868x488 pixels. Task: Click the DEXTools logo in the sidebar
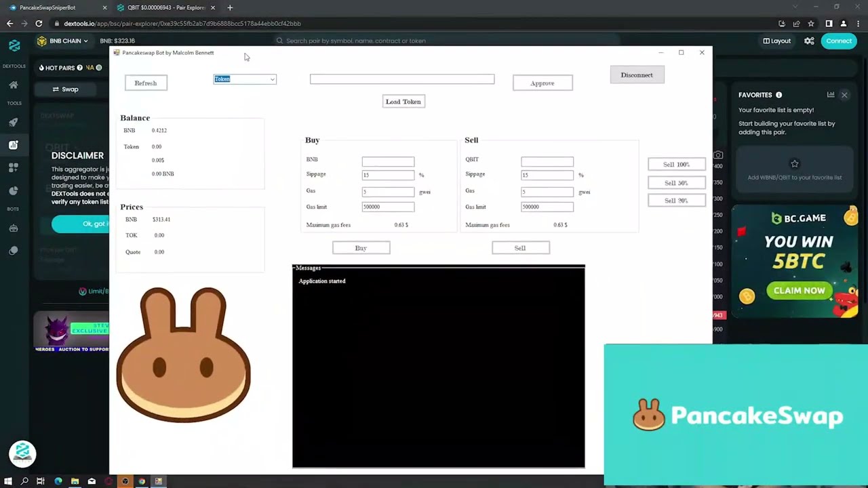coord(14,45)
